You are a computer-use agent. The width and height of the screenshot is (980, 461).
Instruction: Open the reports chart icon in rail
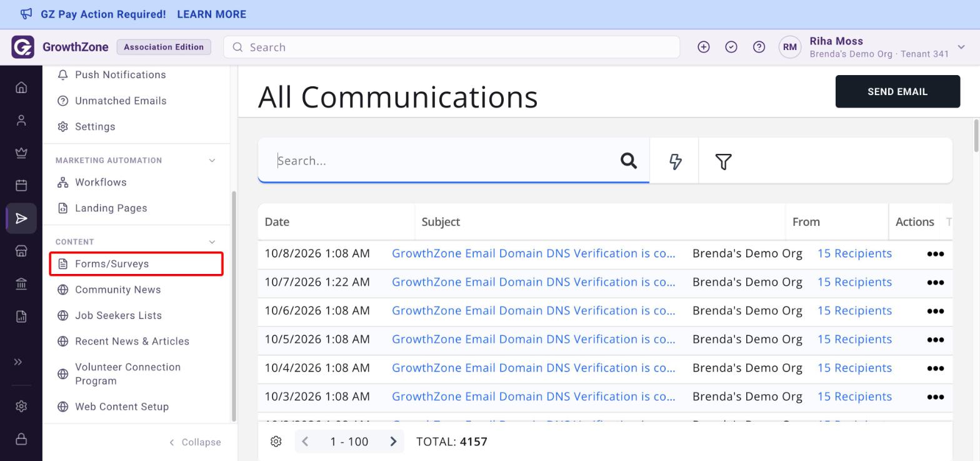pos(21,316)
